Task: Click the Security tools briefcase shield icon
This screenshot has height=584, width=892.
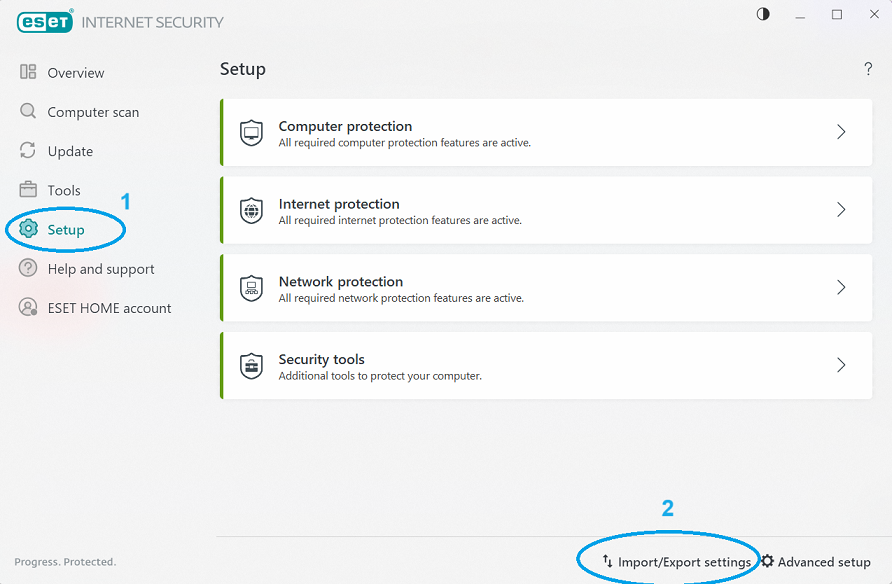Action: click(251, 366)
